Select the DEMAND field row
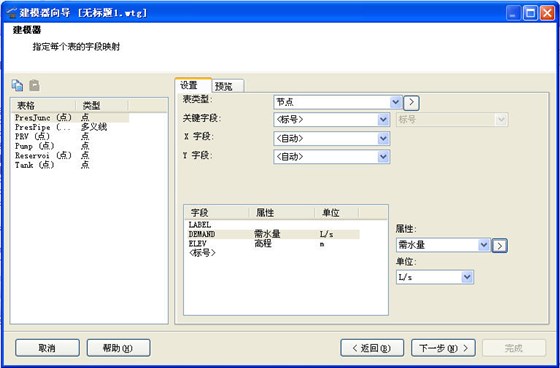 click(x=273, y=234)
